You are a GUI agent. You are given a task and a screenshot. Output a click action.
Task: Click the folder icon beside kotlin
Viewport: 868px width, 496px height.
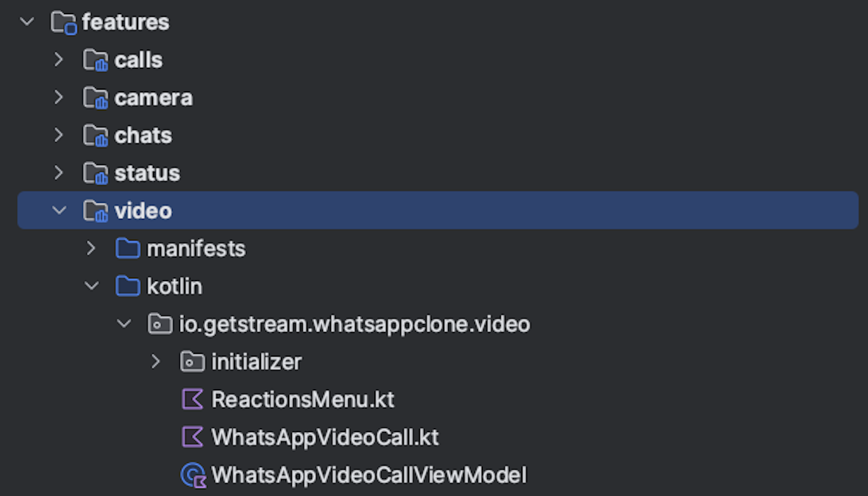pyautogui.click(x=128, y=286)
